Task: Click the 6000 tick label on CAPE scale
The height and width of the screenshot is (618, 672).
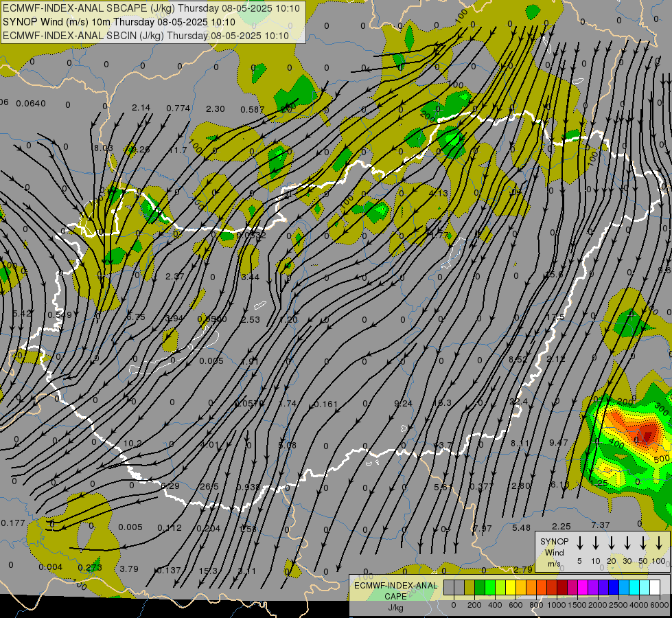Action: (659, 605)
